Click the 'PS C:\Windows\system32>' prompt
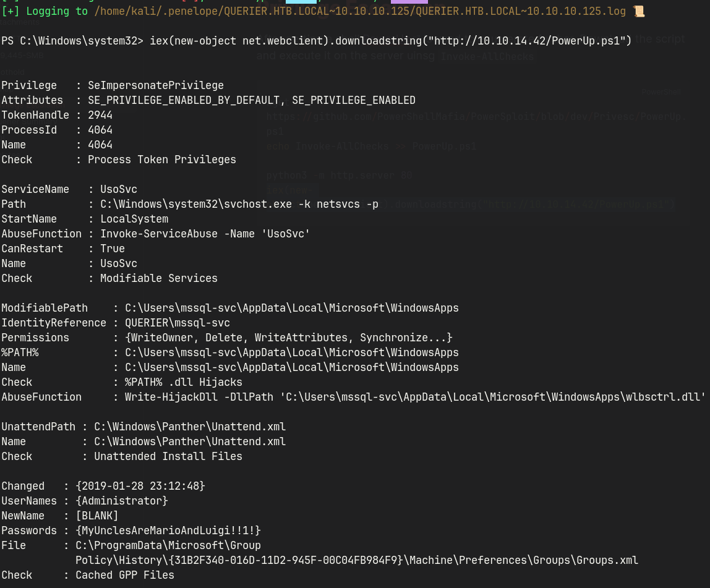The width and height of the screenshot is (710, 588). (x=72, y=41)
